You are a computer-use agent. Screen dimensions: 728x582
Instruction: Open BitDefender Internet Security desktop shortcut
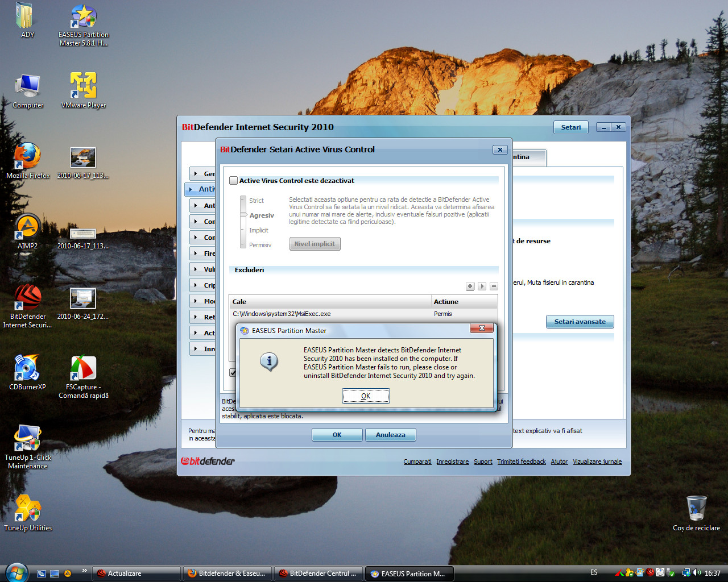click(x=27, y=307)
